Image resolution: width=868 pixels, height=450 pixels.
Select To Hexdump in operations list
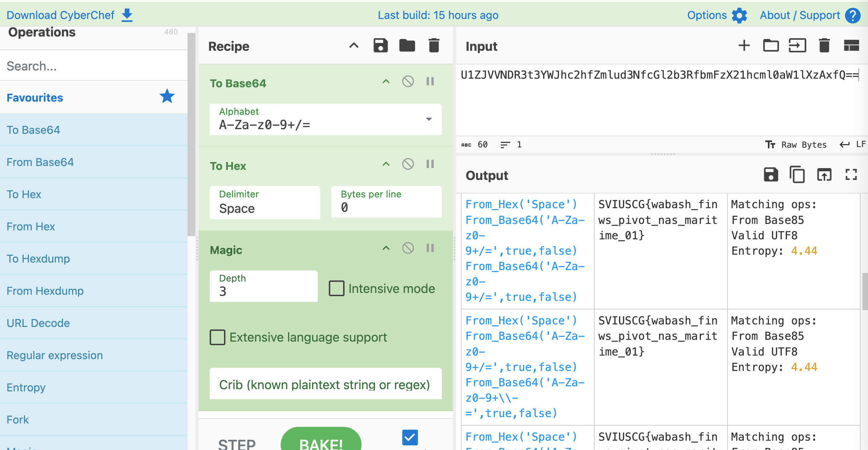(x=94, y=259)
